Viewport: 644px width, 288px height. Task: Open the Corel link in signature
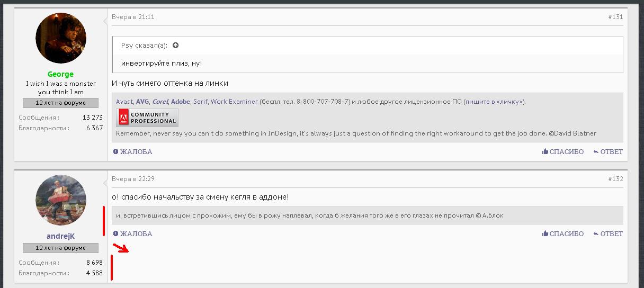pos(160,102)
